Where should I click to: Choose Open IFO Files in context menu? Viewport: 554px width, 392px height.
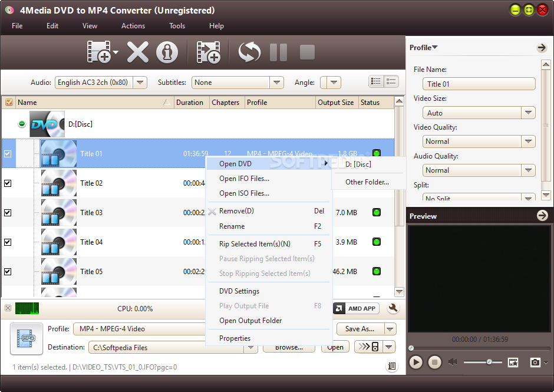pyautogui.click(x=269, y=179)
